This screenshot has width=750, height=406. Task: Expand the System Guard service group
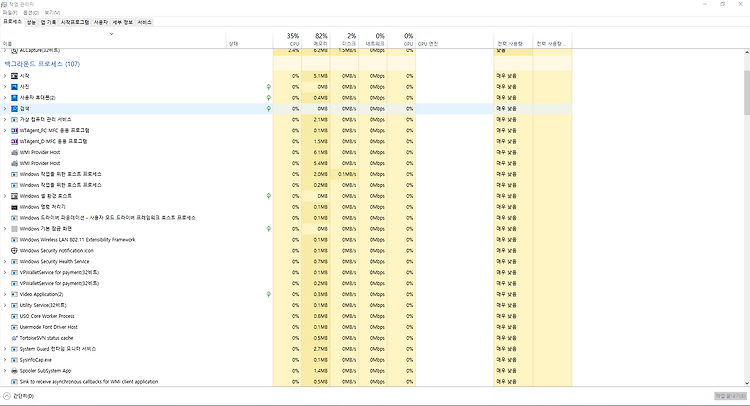pyautogui.click(x=5, y=349)
